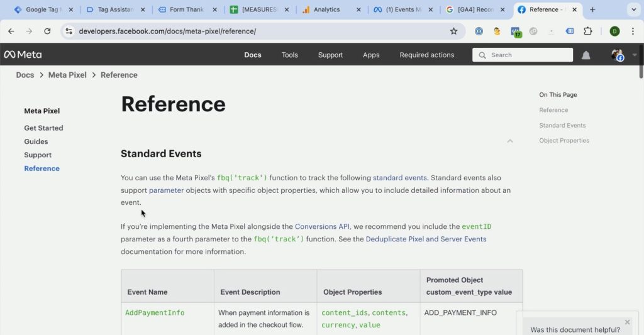
Task: Jump to Object Properties in On This Page
Action: (x=564, y=140)
